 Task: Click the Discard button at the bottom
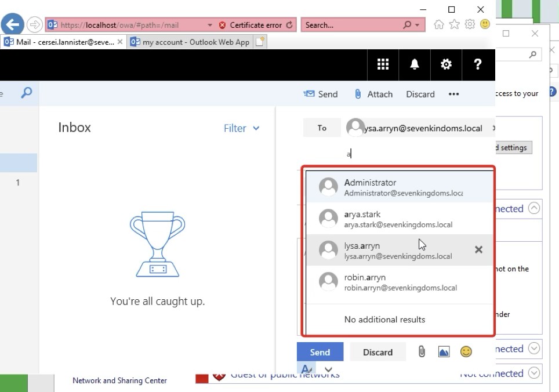point(377,352)
